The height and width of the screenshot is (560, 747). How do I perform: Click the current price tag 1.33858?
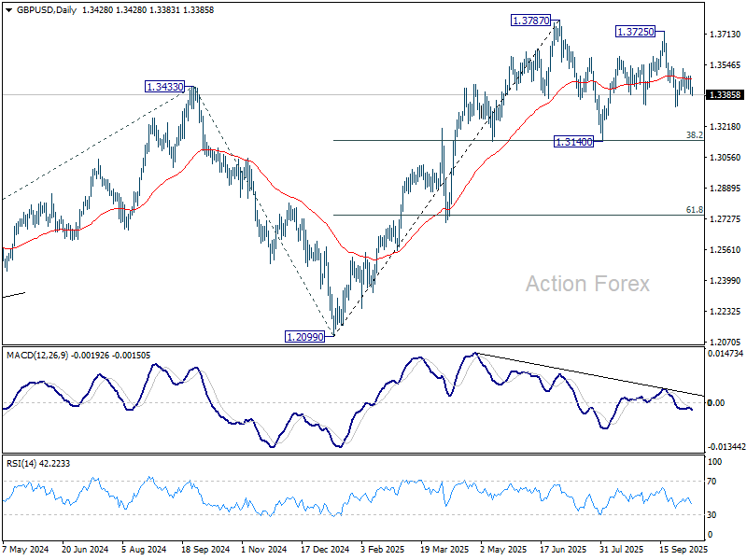click(725, 95)
